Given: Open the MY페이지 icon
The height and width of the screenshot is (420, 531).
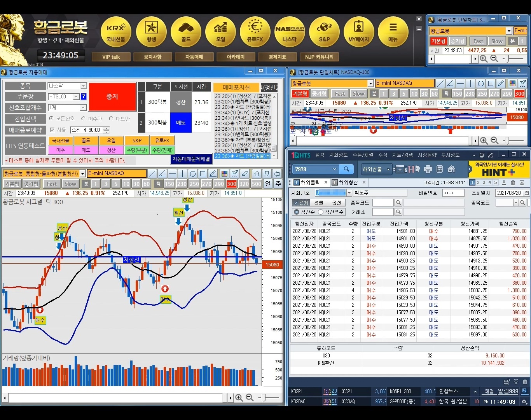Looking at the screenshot, I should tap(359, 32).
